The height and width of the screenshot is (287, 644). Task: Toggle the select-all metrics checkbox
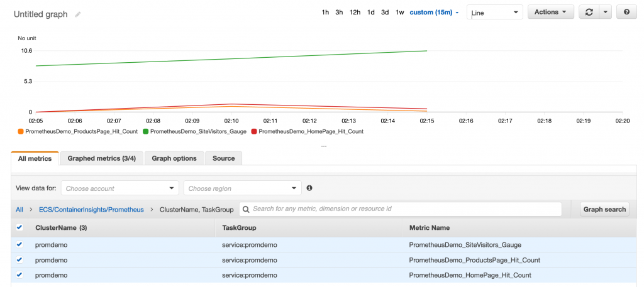pos(19,227)
